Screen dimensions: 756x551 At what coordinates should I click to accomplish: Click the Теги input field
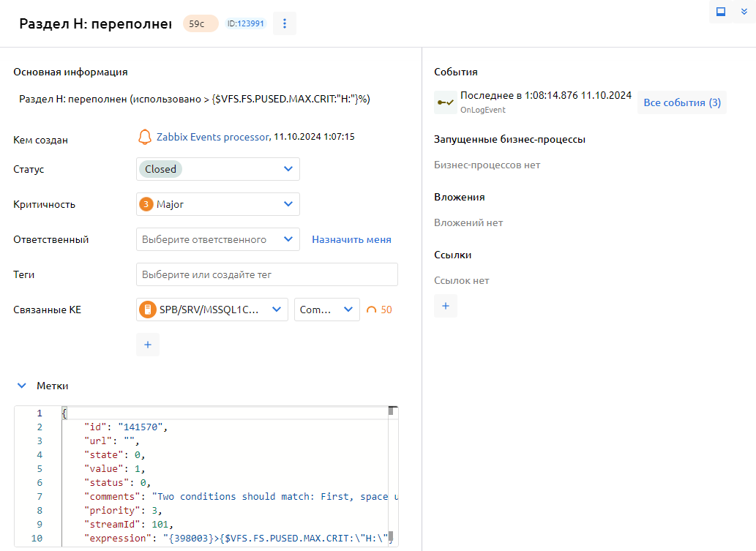266,274
